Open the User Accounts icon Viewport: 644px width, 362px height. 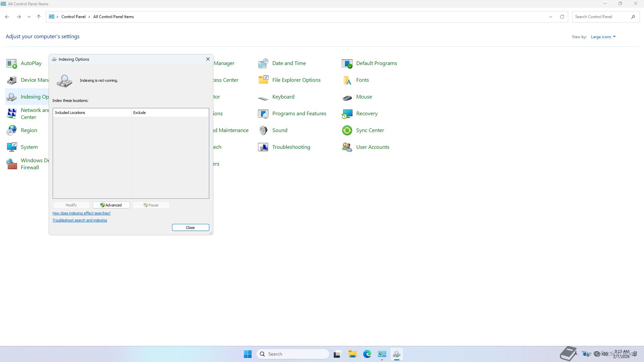(347, 147)
